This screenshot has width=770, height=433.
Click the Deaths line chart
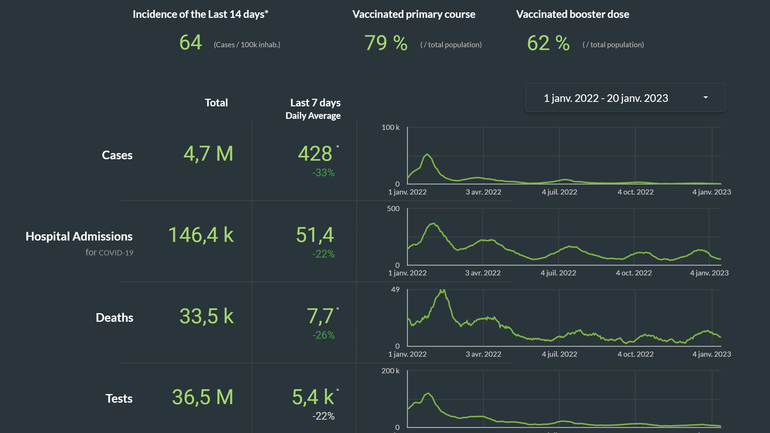tap(563, 320)
